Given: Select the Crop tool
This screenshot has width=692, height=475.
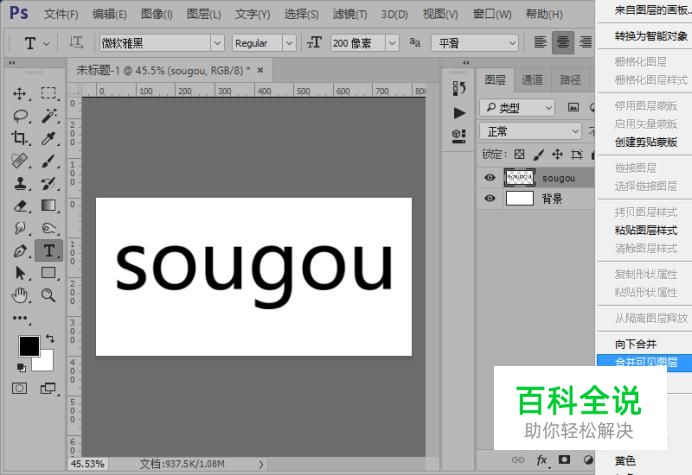Looking at the screenshot, I should 19,138.
